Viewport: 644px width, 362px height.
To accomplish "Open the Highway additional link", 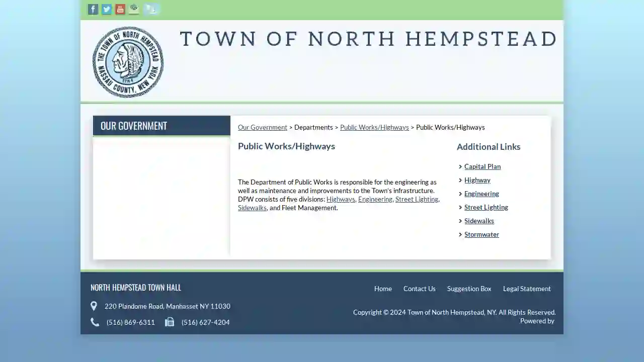I will [477, 180].
